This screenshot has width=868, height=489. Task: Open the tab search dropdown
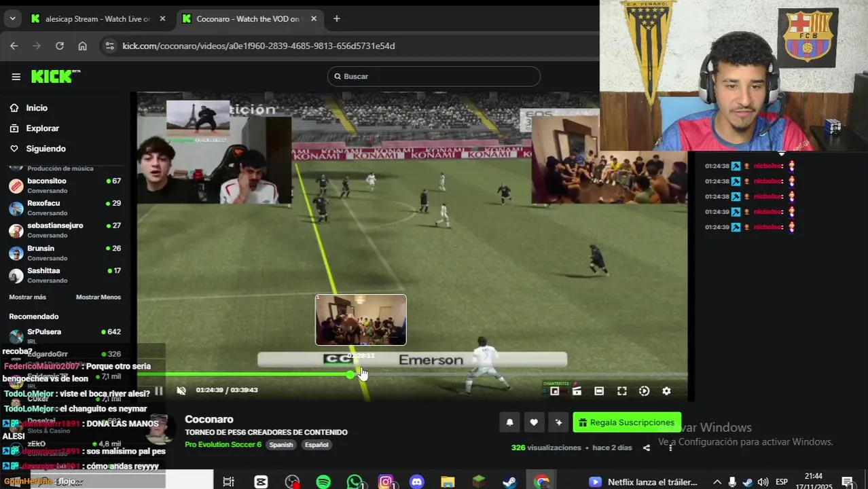pyautogui.click(x=12, y=19)
